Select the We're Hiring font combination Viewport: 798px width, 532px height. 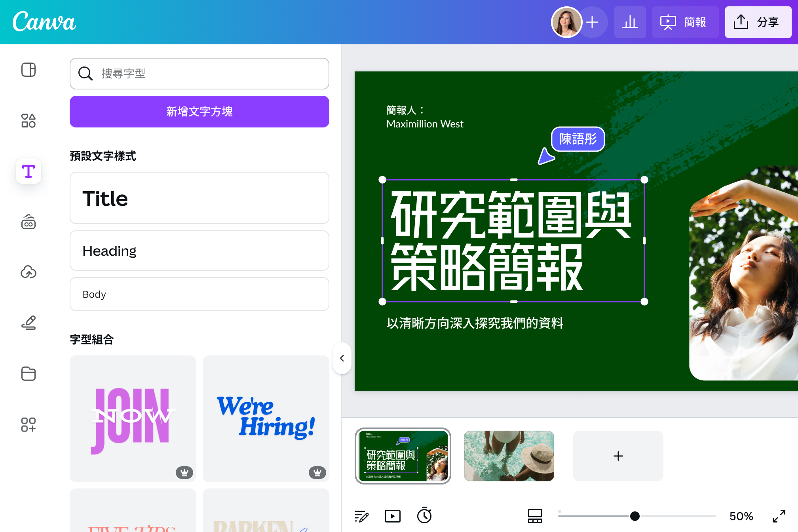pos(266,419)
